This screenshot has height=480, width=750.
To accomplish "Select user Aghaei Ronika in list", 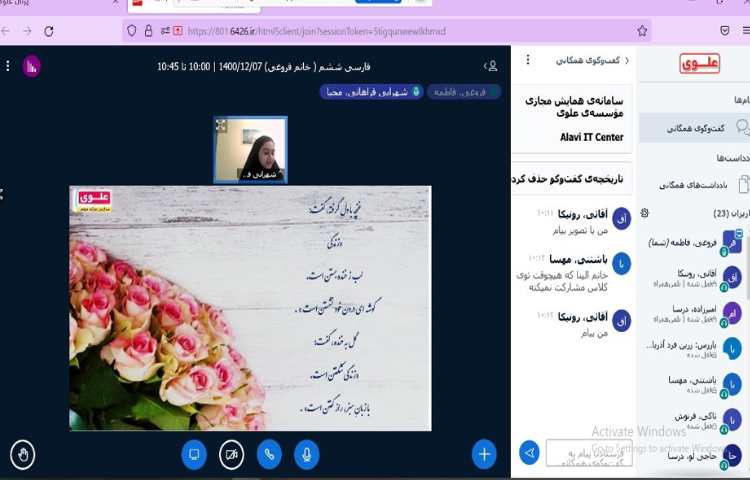I will pos(690,277).
